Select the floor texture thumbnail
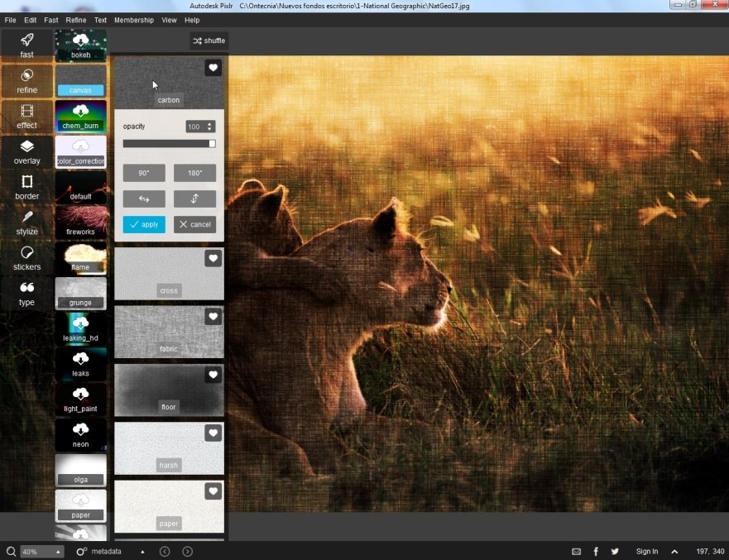 [169, 390]
